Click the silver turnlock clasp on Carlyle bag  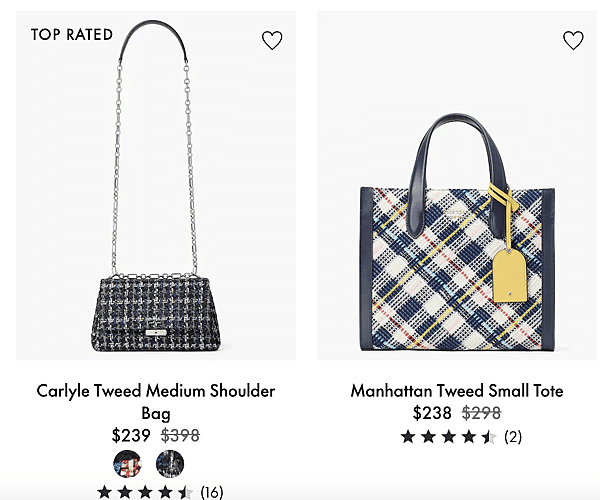pos(156,332)
